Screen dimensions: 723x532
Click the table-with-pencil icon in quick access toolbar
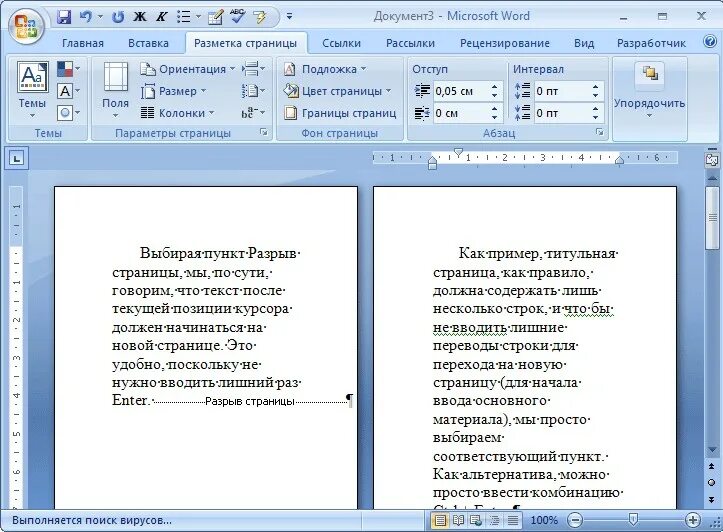215,17
